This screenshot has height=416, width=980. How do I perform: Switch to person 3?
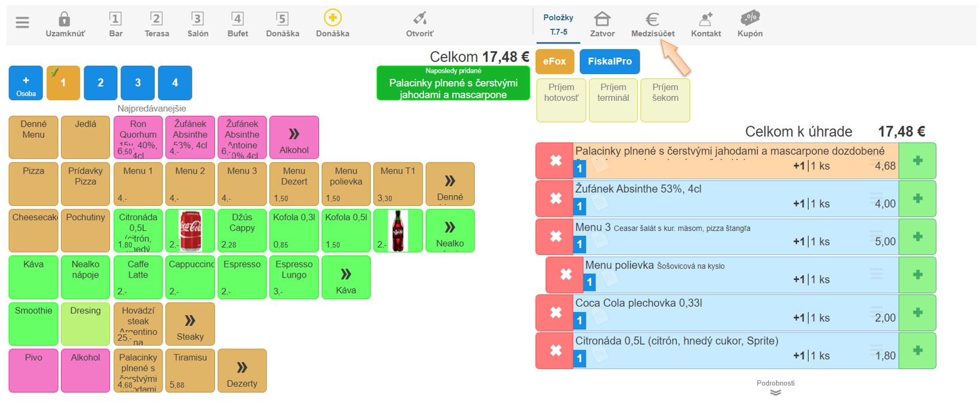click(x=137, y=83)
